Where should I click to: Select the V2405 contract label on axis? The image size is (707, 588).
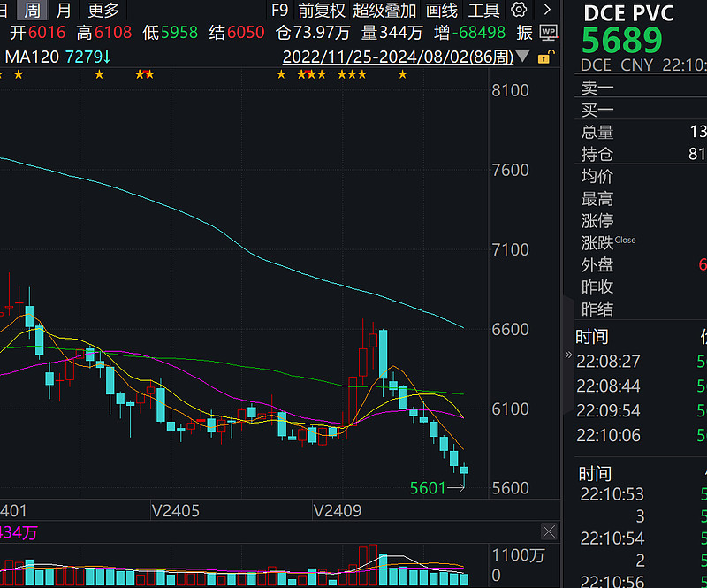[175, 511]
